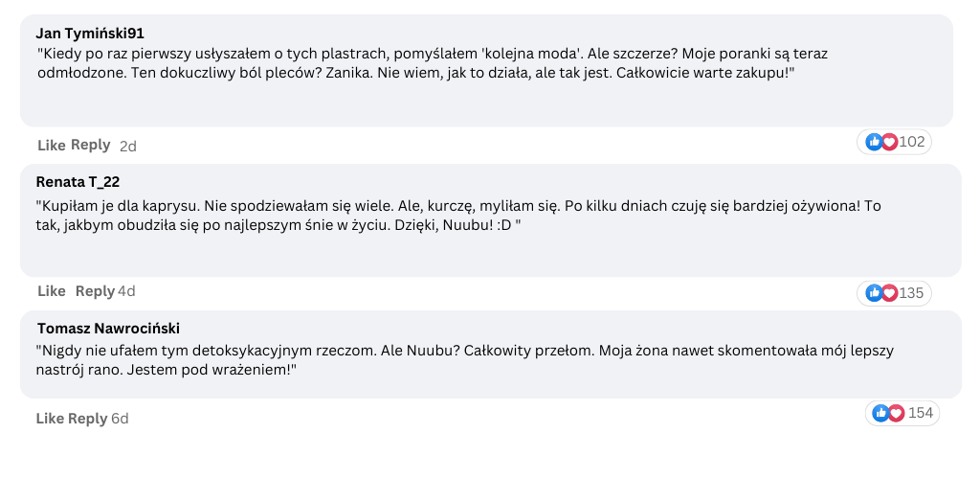This screenshot has height=479, width=980.
Task: Open the 135 reactions count
Action: pyautogui.click(x=911, y=292)
